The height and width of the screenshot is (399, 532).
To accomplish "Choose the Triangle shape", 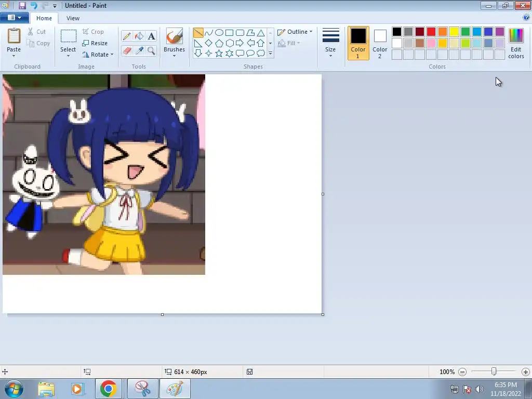I will [261, 33].
